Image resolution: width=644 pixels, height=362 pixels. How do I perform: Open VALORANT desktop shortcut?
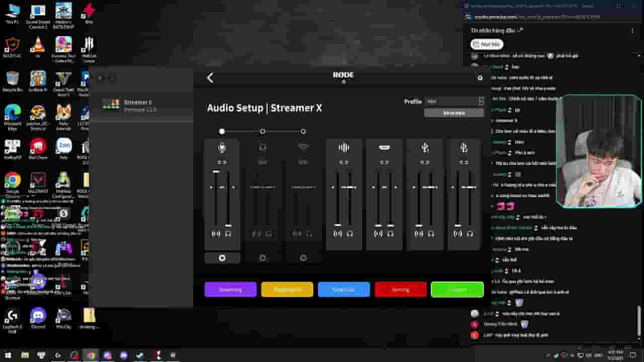tap(38, 184)
